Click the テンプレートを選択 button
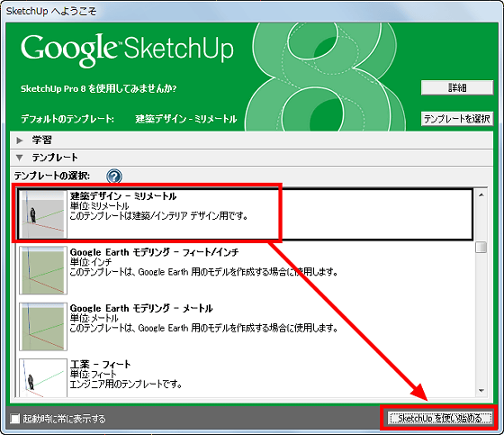Viewport: 504px width, 435px height. (457, 119)
